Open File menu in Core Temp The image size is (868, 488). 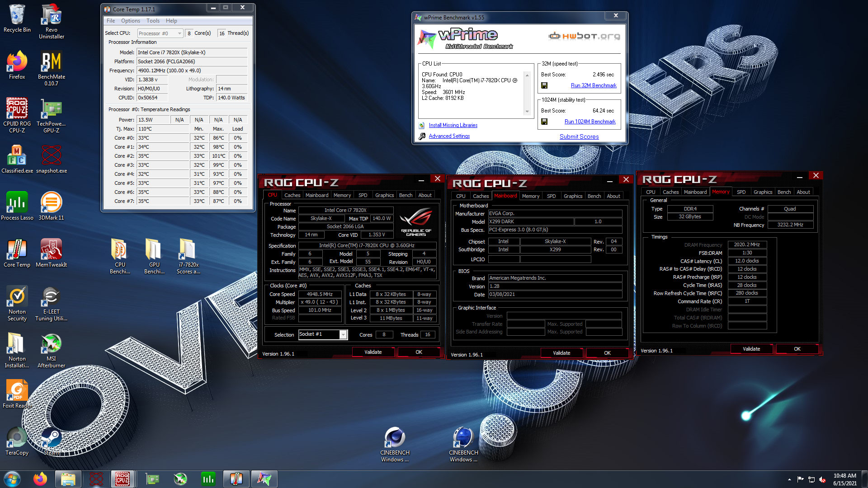coord(111,21)
